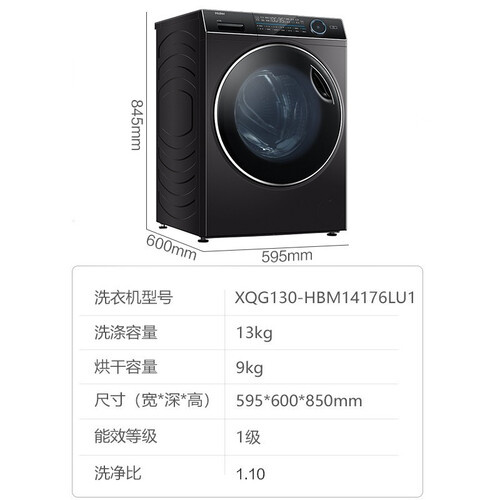The image size is (500, 500).
Task: Click the 1级 energy rating value
Action: (248, 437)
